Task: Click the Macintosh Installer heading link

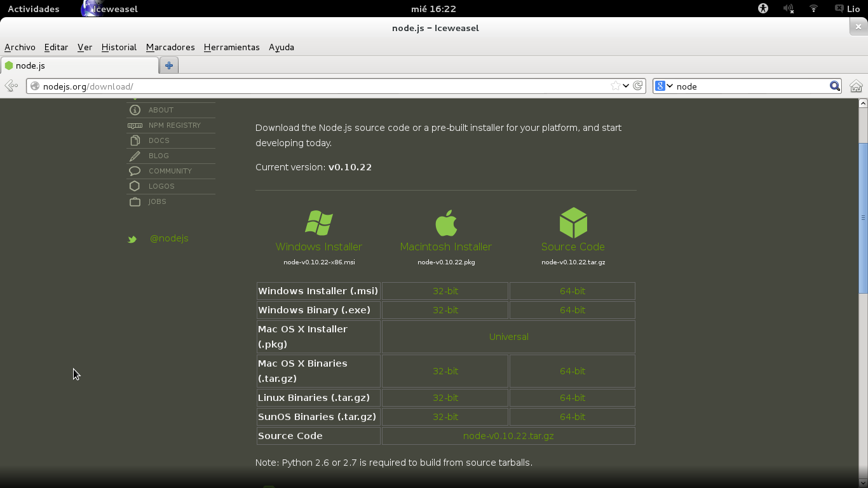Action: (x=446, y=247)
